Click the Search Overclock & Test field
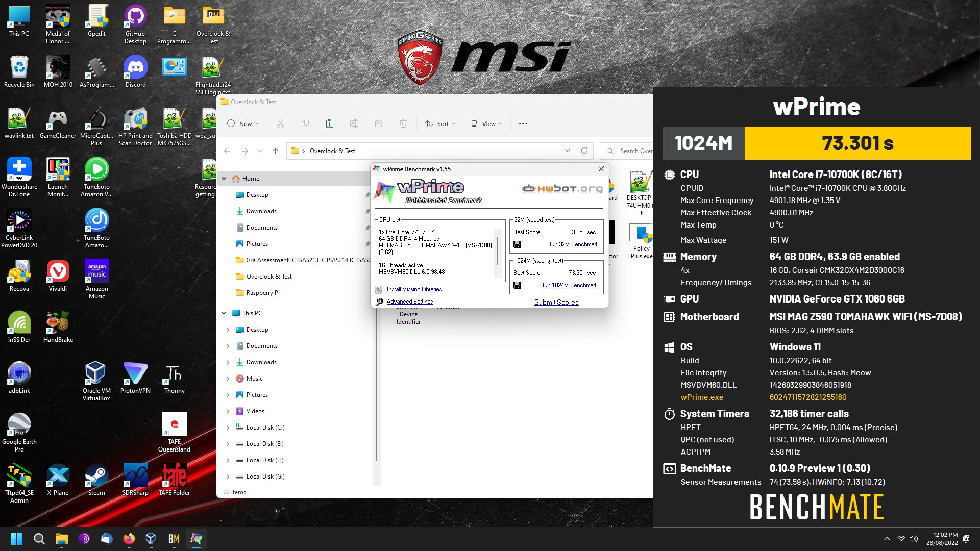 pos(627,151)
